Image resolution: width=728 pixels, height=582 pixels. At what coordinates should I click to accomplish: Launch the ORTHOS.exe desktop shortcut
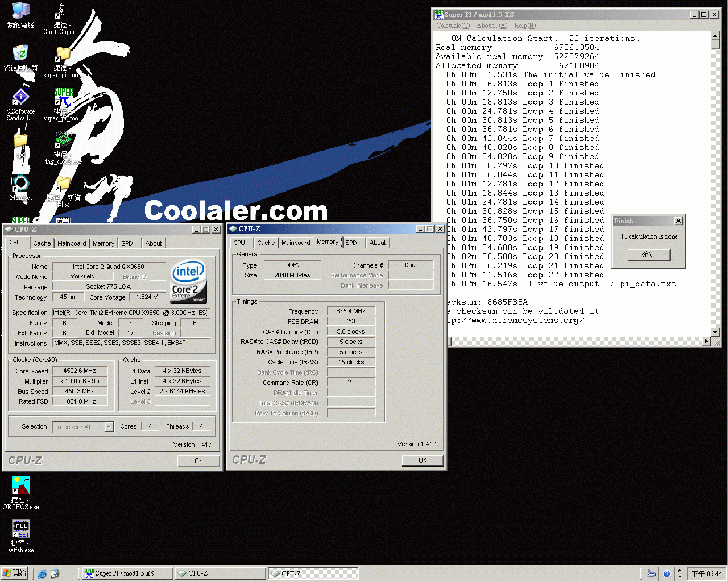click(20, 493)
